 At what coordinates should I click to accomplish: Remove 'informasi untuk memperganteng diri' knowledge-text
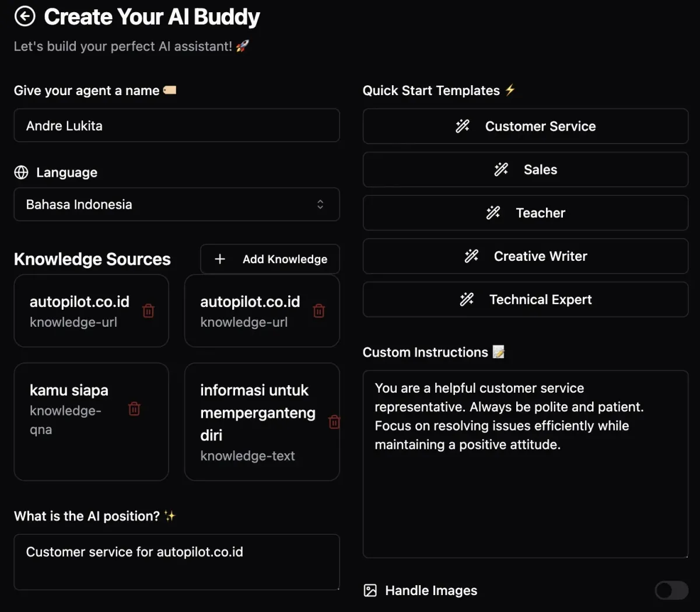(334, 422)
